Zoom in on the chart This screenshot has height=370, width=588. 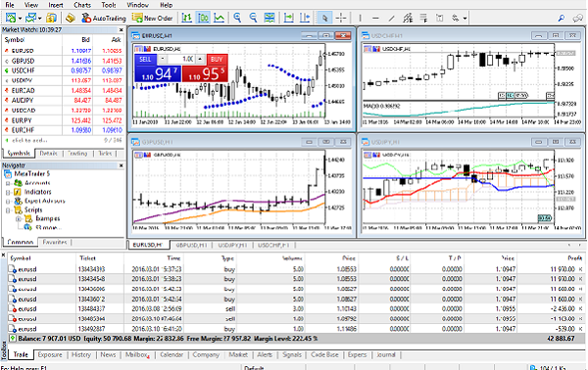[x=237, y=18]
